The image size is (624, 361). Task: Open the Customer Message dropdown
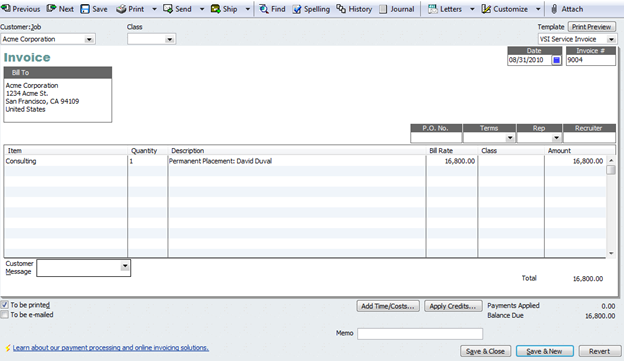[x=125, y=266]
